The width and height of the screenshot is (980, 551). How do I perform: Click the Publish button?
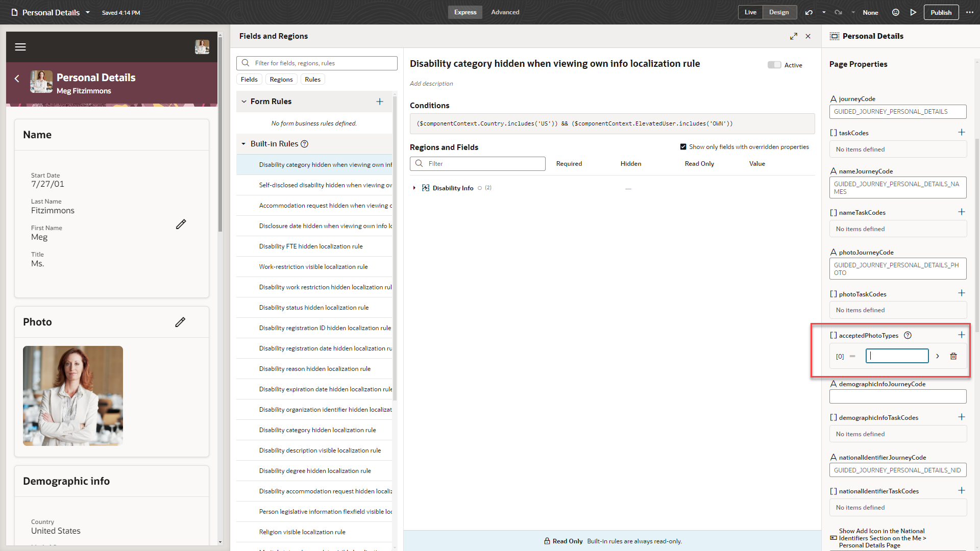pos(941,12)
